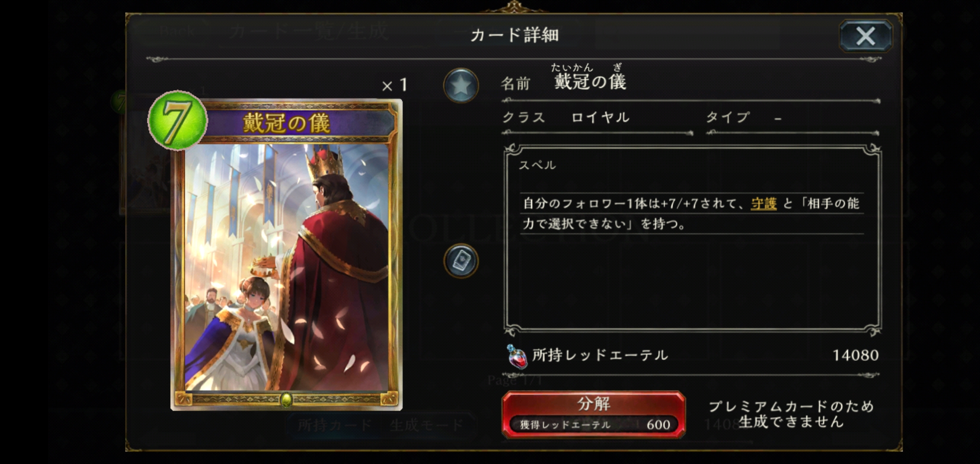
Task: Select the 戴冠の儀 card artwork
Action: (287, 267)
